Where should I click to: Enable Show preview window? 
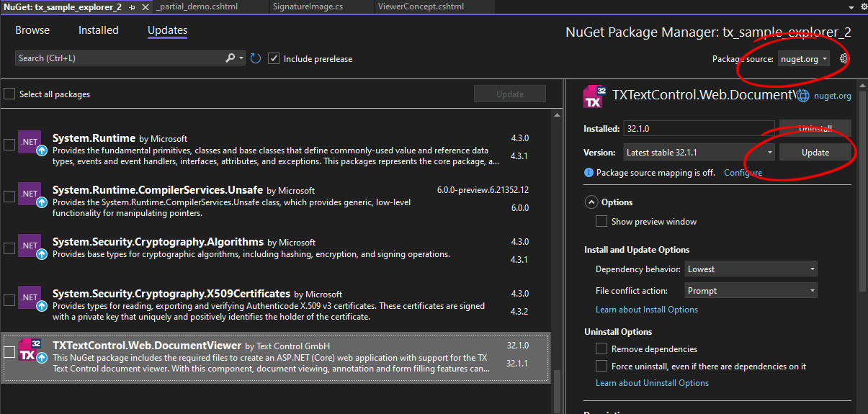click(601, 221)
